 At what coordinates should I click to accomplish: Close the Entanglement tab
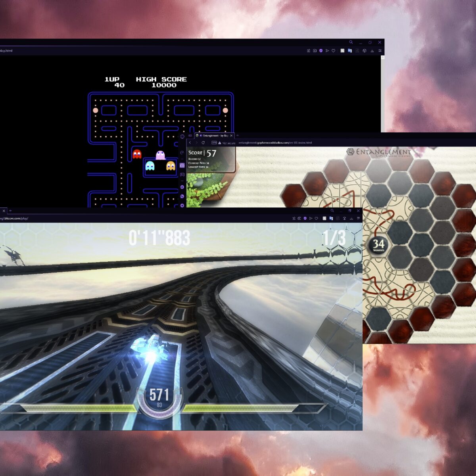coord(231,136)
